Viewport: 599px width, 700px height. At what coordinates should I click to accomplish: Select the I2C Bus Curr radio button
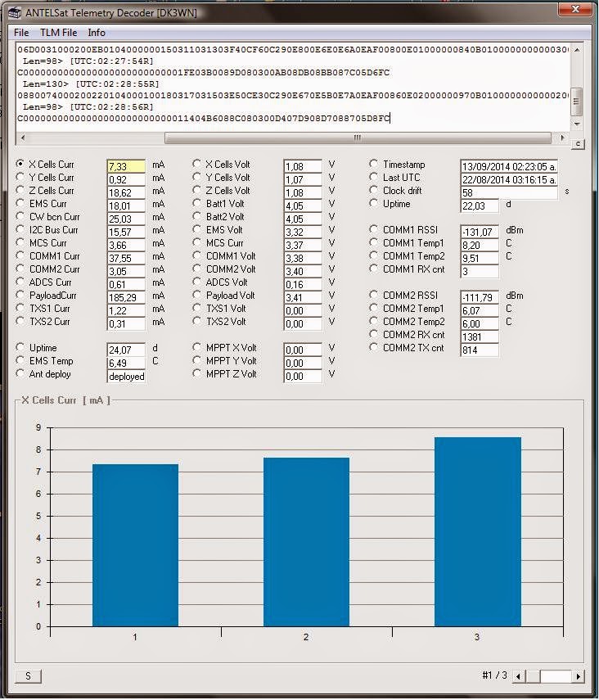(20, 229)
